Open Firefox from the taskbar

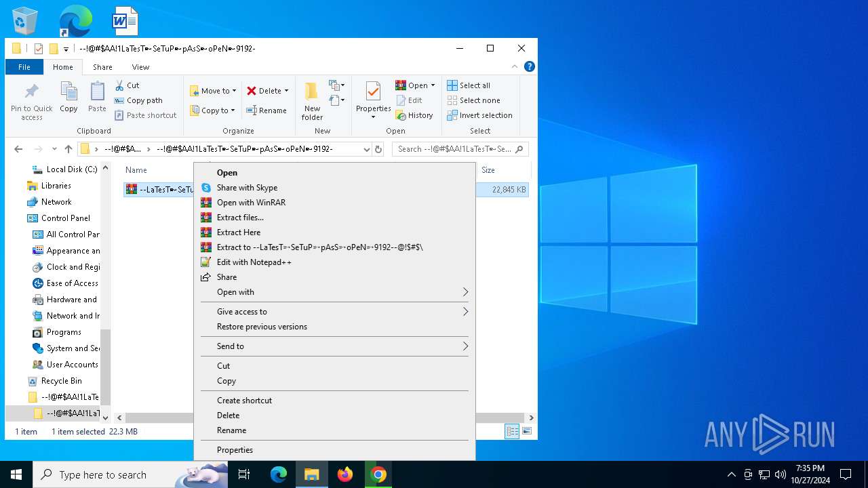pyautogui.click(x=345, y=474)
